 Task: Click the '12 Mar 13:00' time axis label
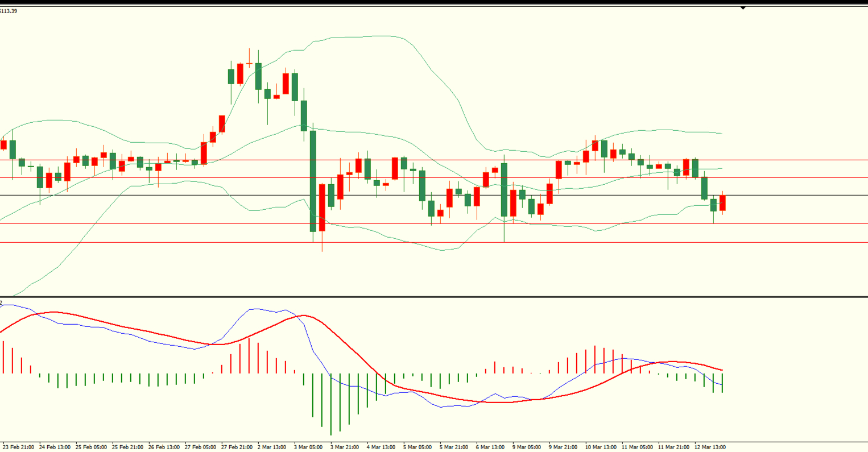710,447
